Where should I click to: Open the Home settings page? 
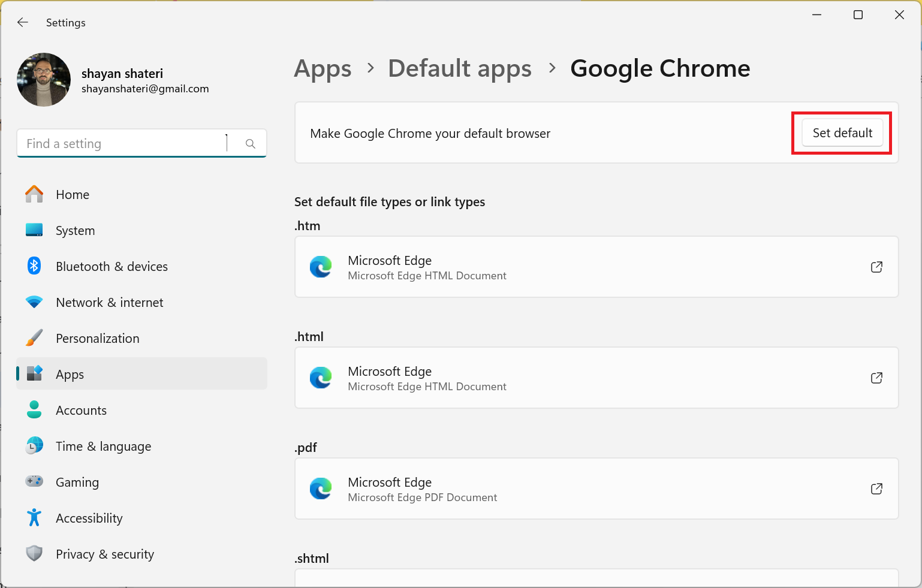[141, 194]
